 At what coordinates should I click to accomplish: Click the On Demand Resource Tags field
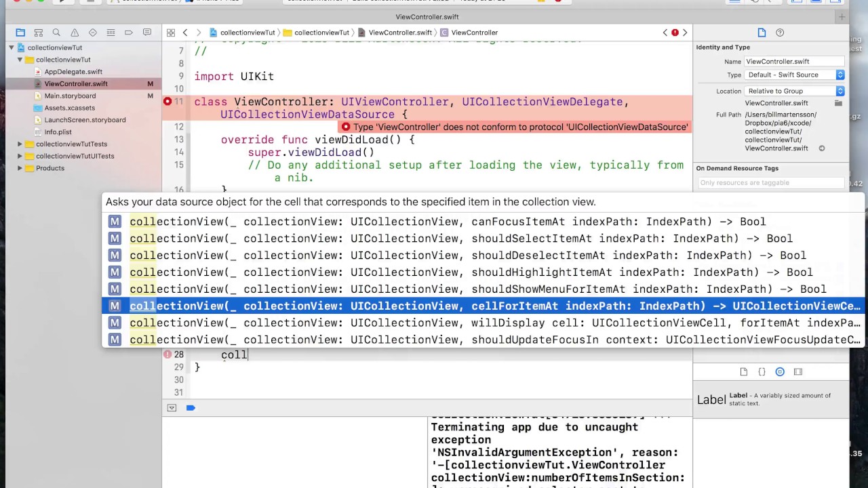click(x=771, y=183)
